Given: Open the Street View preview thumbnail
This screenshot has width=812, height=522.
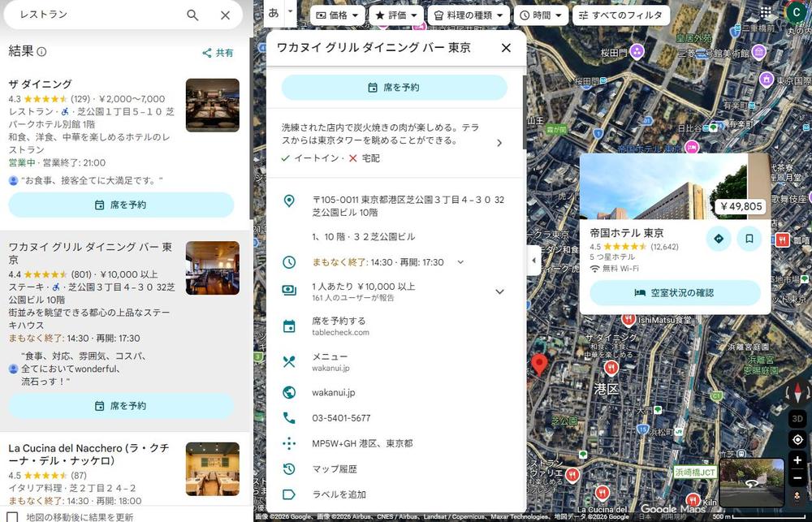Looking at the screenshot, I should [x=751, y=483].
